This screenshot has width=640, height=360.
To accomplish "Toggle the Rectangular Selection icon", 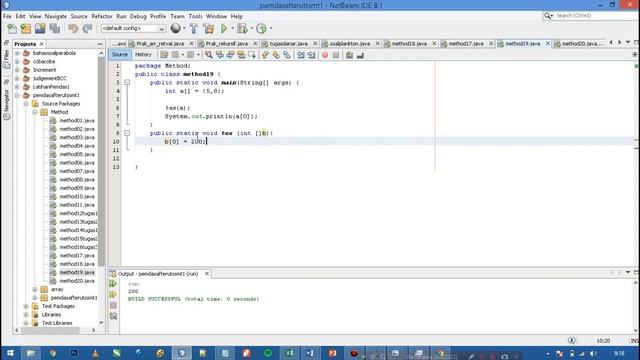I will click(x=252, y=55).
